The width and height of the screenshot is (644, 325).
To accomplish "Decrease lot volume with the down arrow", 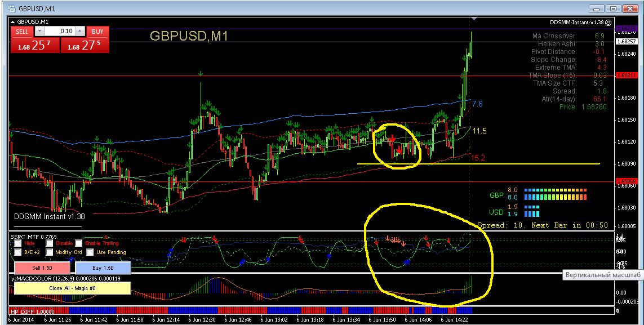I will [x=39, y=31].
